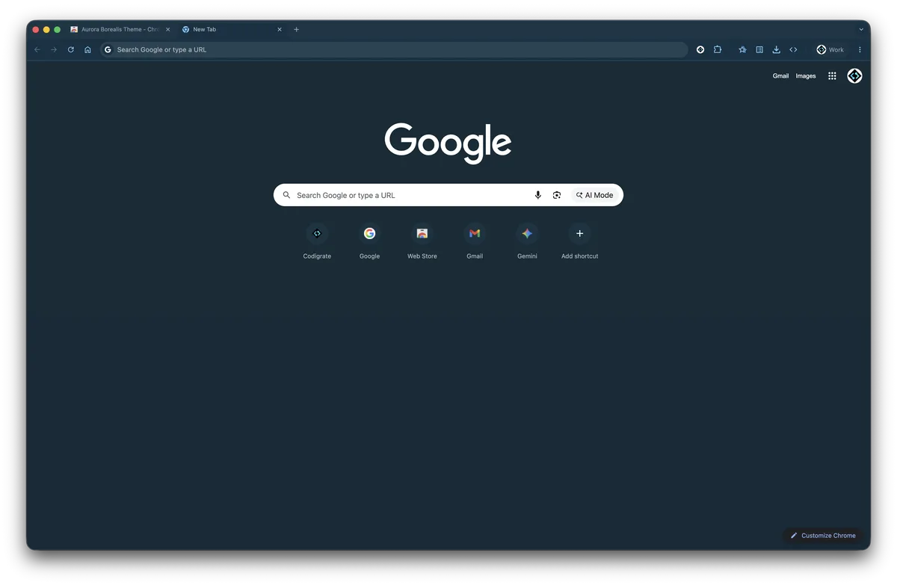Open the home page via house icon
The width and height of the screenshot is (897, 588).
[x=87, y=50]
